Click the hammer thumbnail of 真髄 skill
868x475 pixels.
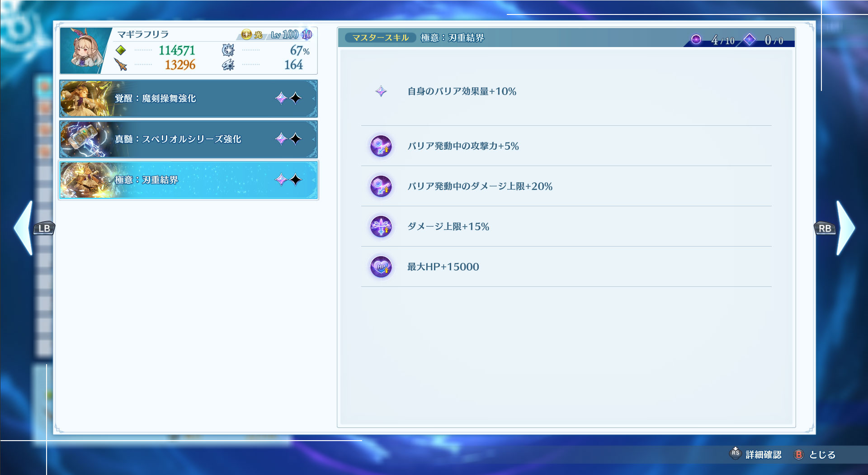point(86,139)
